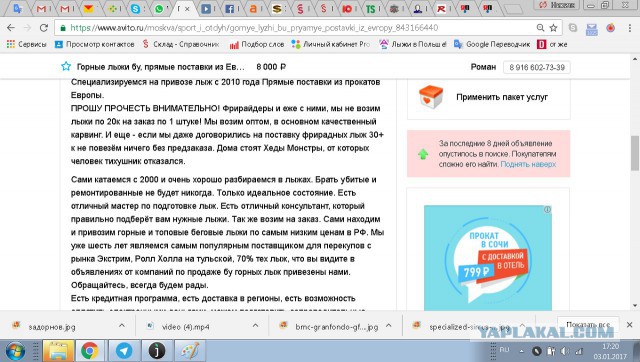Open File Explorer from the taskbar
Viewport: 640px width, 362px height.
pyautogui.click(x=58, y=351)
